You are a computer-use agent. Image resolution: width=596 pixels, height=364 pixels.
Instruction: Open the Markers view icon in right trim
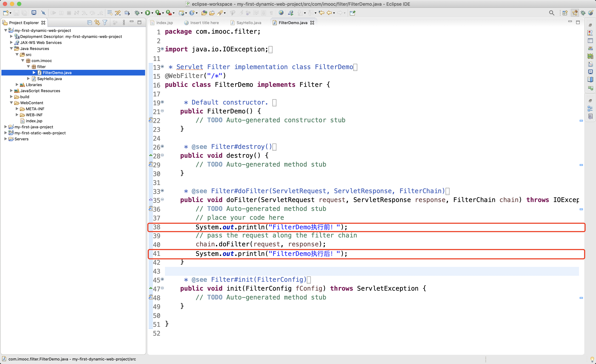coord(590,33)
